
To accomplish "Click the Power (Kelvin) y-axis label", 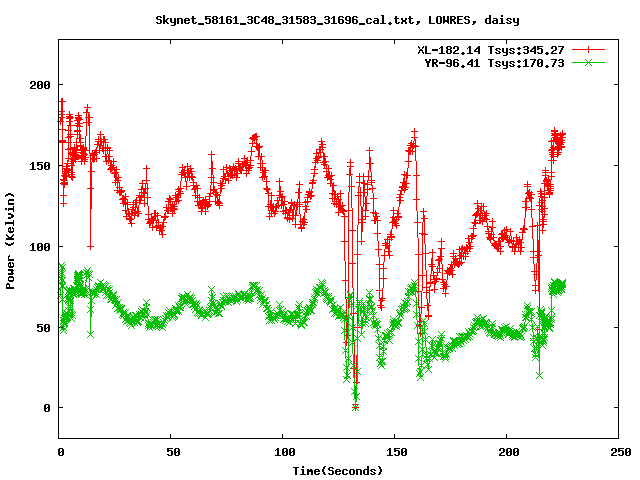I will (10, 241).
